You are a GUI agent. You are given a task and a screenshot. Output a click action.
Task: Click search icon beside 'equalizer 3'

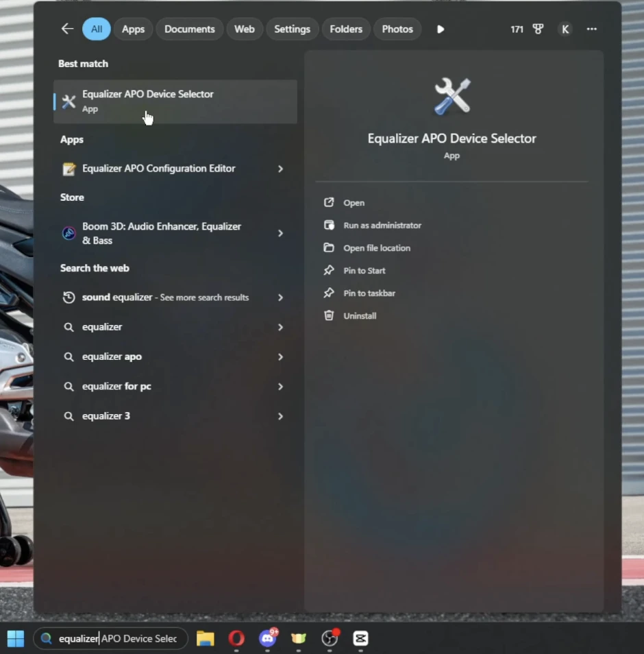point(69,416)
